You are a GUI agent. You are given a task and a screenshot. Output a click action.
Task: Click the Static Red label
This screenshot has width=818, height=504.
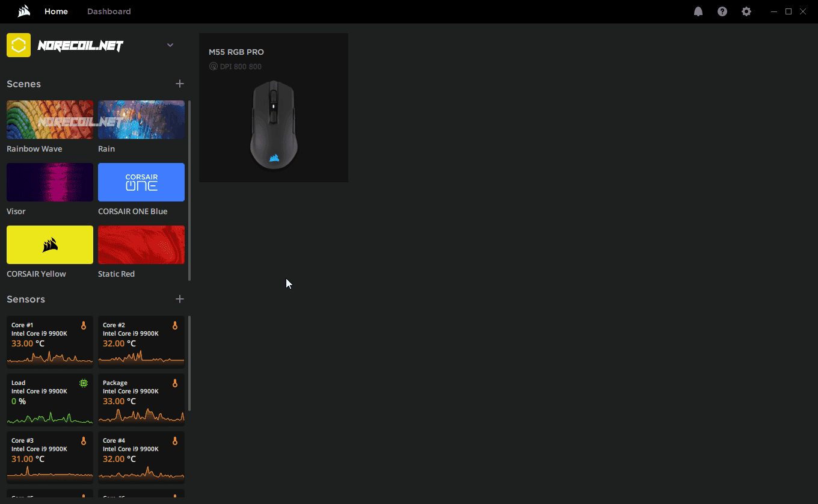116,274
